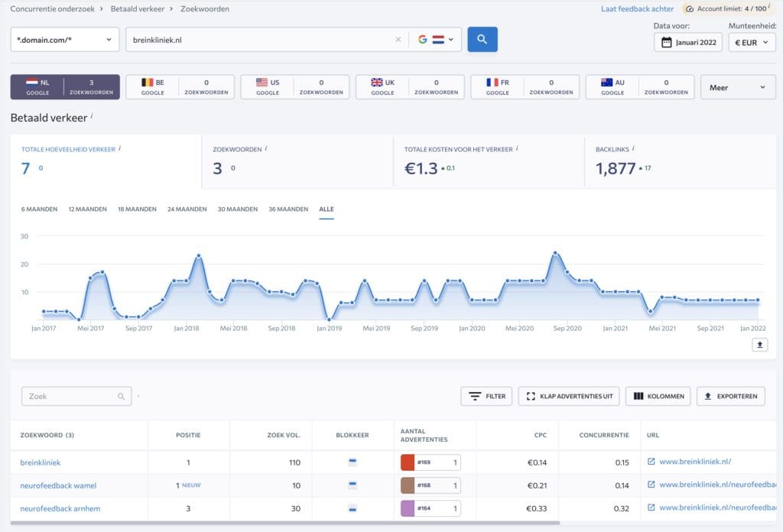Click Laat feedback achter link

tap(637, 9)
